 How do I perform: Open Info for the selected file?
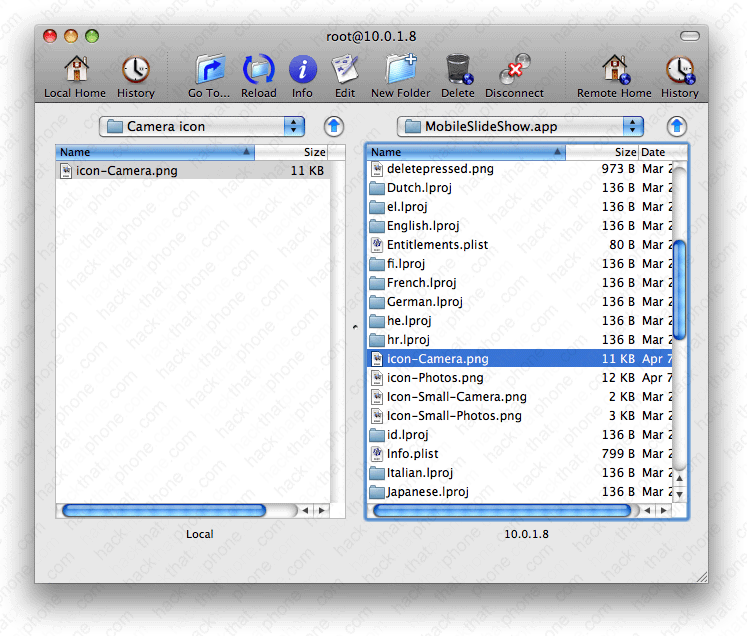302,70
